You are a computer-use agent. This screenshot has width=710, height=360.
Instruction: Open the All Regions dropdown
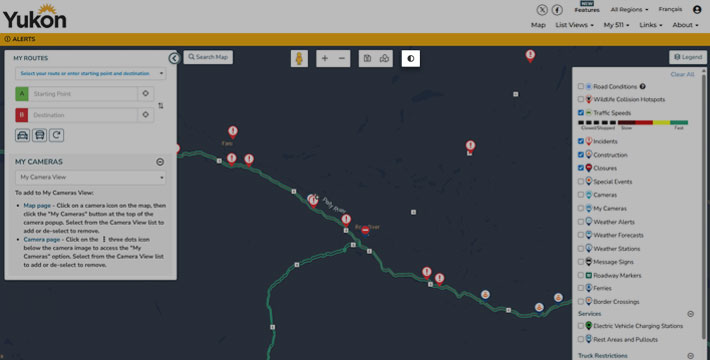click(x=629, y=10)
